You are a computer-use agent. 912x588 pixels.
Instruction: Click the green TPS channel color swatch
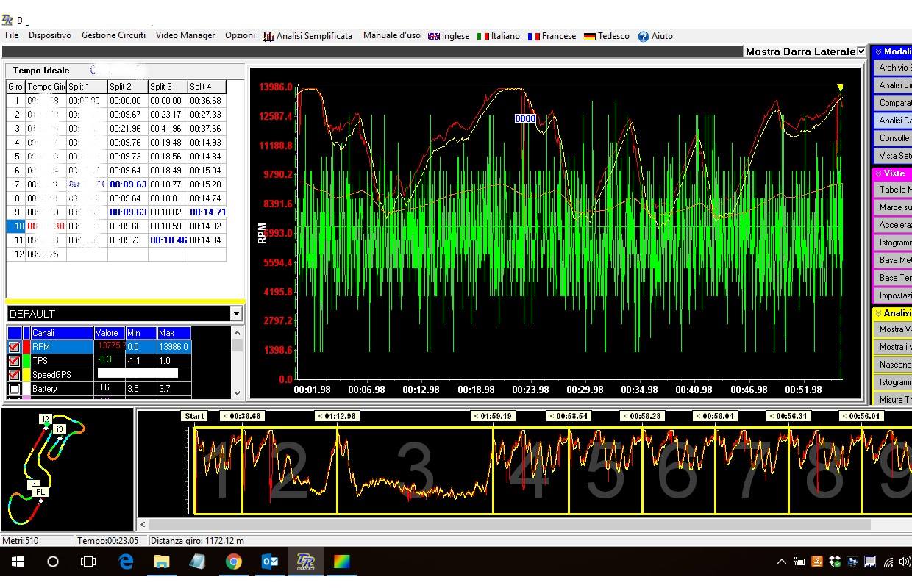point(26,361)
